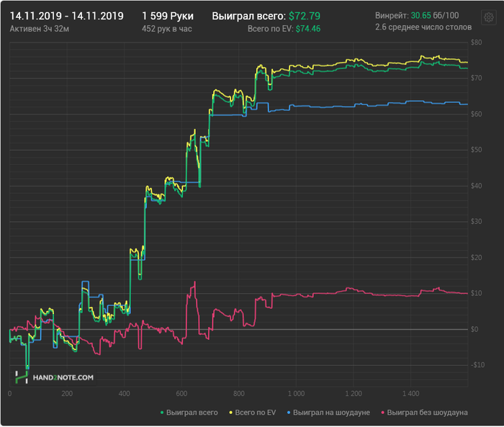Click the 400 x-axis tick label

124,394
